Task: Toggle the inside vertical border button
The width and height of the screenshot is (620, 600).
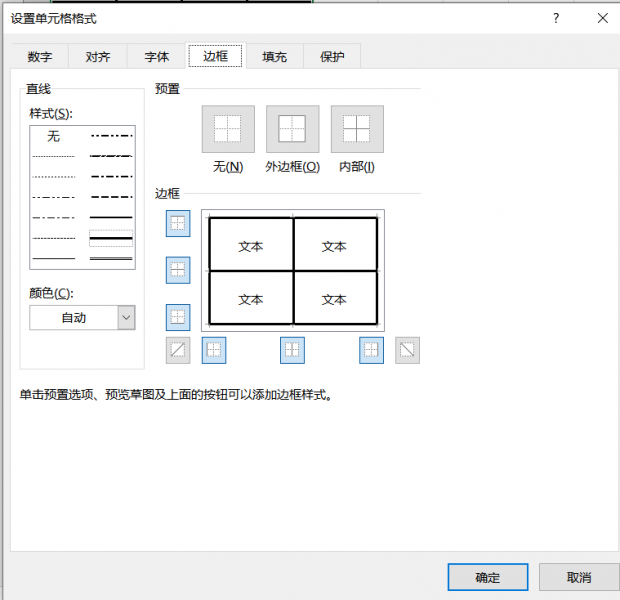Action: pyautogui.click(x=292, y=350)
